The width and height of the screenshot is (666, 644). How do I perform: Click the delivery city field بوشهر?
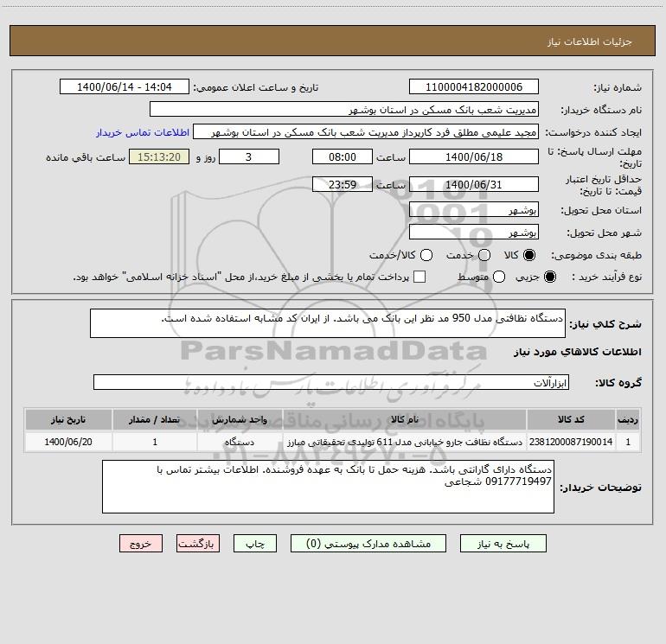(x=474, y=232)
